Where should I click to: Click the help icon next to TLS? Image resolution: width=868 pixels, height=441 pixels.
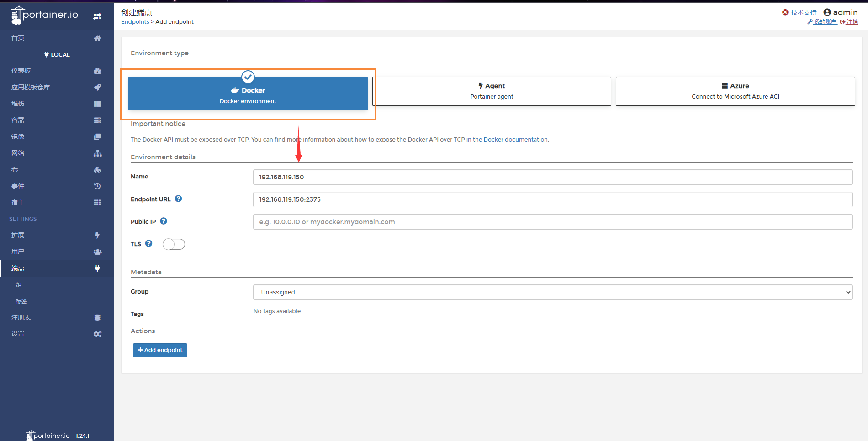[x=149, y=243]
